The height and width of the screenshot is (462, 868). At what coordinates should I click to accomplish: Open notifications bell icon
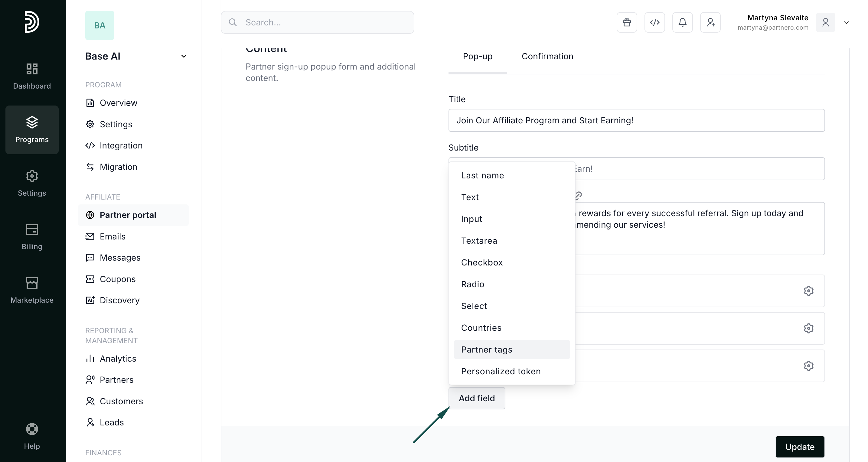pos(682,23)
